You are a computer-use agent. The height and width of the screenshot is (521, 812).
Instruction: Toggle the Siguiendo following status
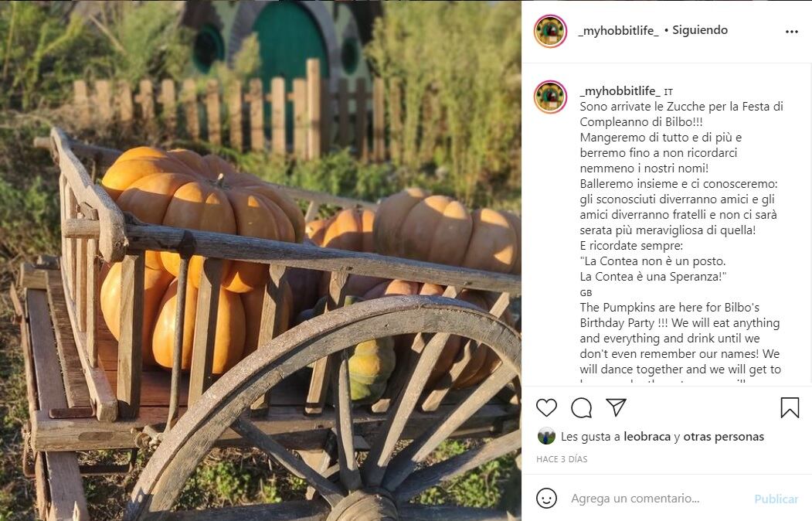click(x=700, y=30)
